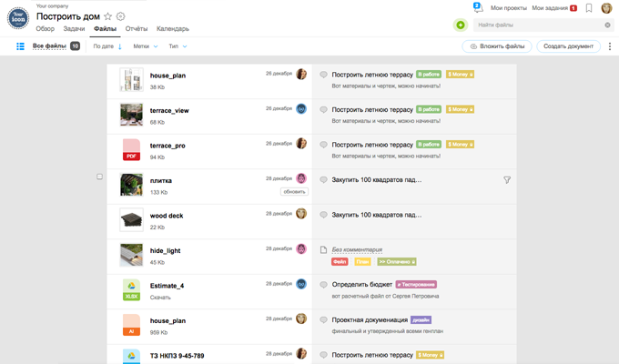Click the Создать документ button
Screen dimensions: 619x364
pos(568,46)
